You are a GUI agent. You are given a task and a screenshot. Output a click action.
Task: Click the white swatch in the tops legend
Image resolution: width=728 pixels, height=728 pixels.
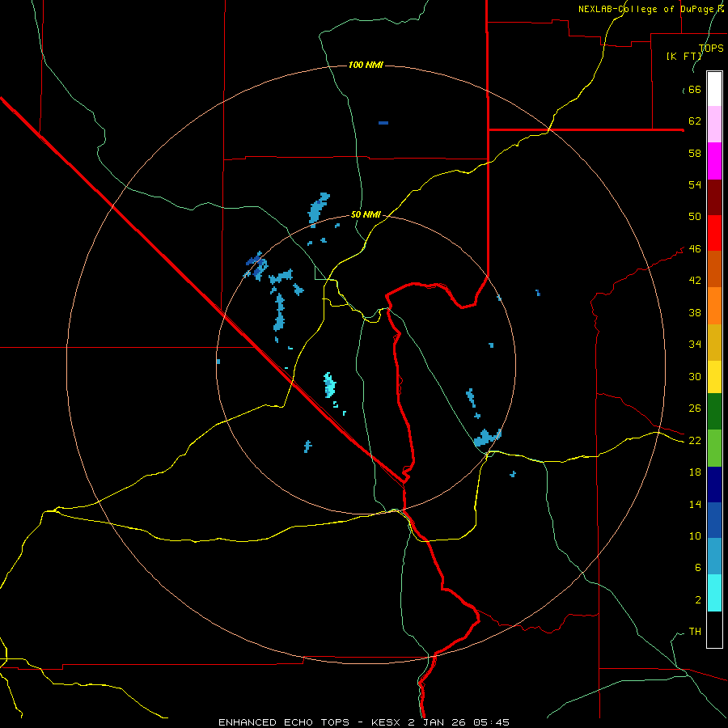pyautogui.click(x=714, y=89)
